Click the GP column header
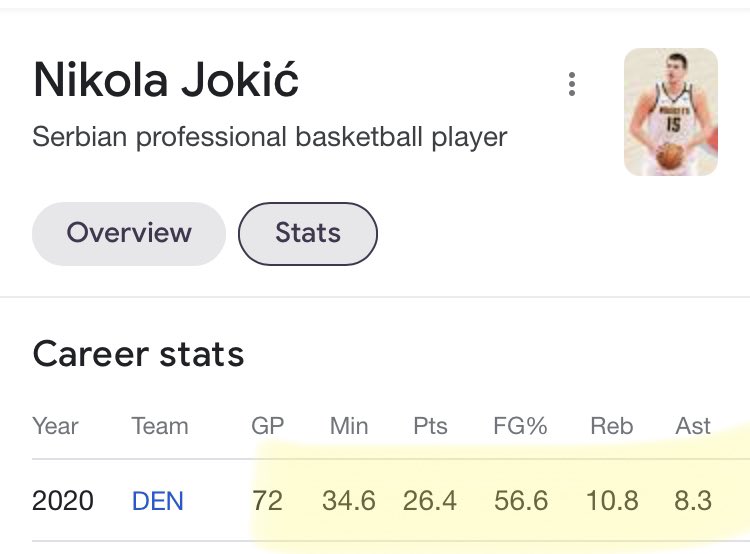The width and height of the screenshot is (750, 554). [x=267, y=426]
